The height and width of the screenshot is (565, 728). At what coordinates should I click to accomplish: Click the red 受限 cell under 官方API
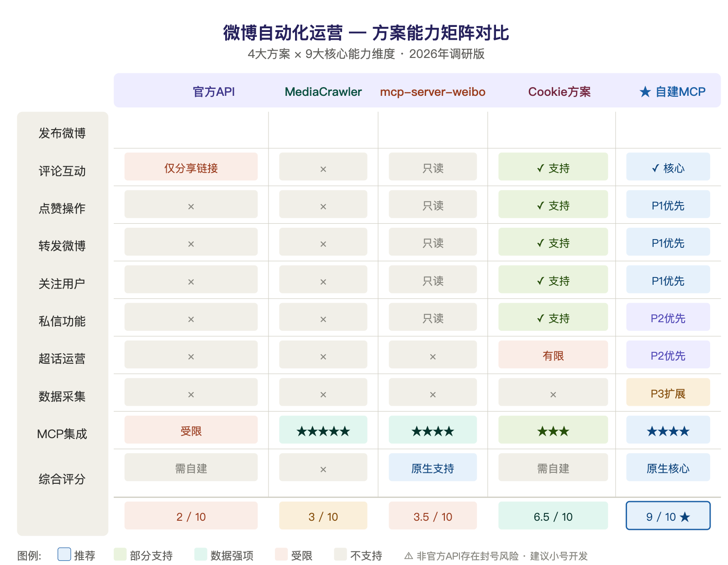click(x=191, y=429)
